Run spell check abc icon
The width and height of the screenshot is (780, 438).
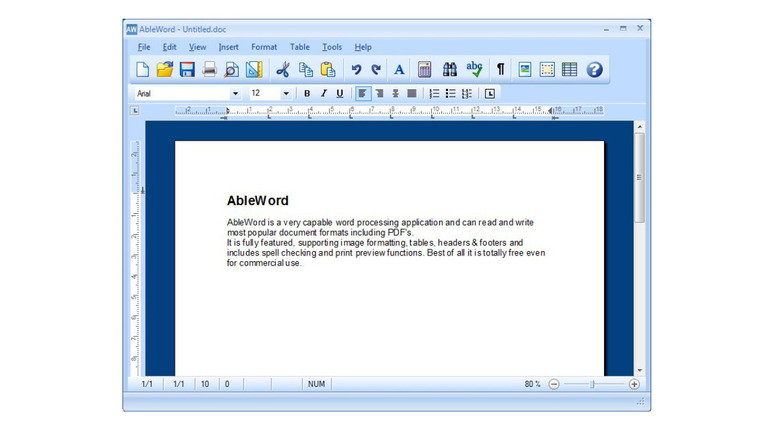(x=474, y=70)
